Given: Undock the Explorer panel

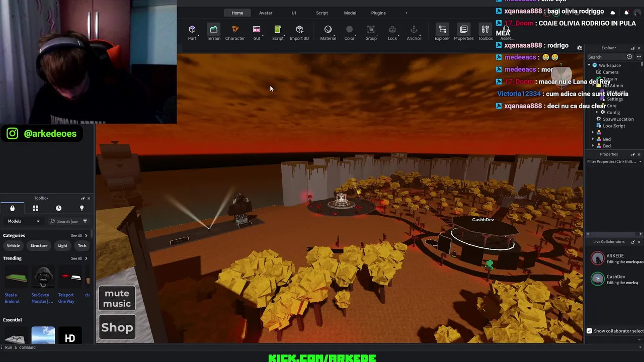Looking at the screenshot, I should [633, 48].
